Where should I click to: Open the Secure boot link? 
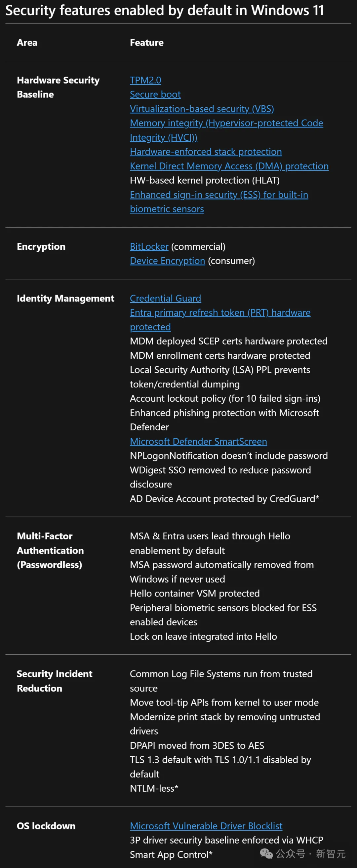point(155,94)
